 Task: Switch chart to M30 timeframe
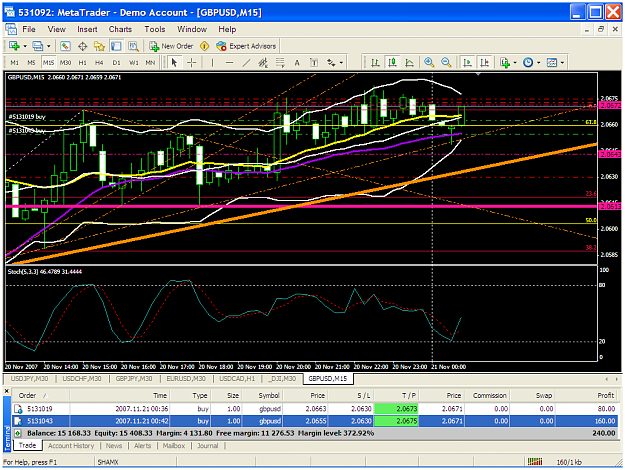65,63
